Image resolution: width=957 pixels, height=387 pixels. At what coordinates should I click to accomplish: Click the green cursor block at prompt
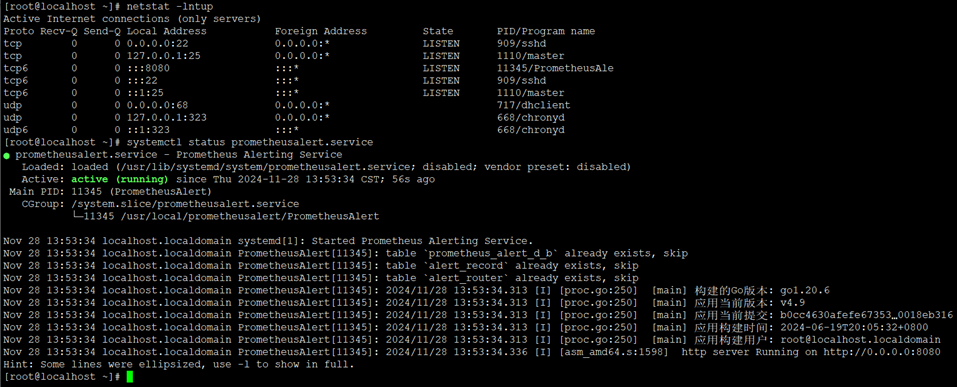[129, 377]
